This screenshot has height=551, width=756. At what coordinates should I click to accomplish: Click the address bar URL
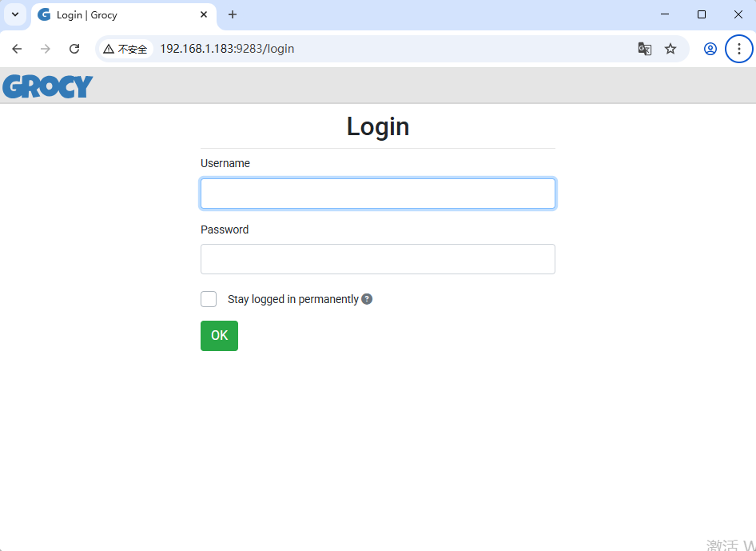click(320, 49)
